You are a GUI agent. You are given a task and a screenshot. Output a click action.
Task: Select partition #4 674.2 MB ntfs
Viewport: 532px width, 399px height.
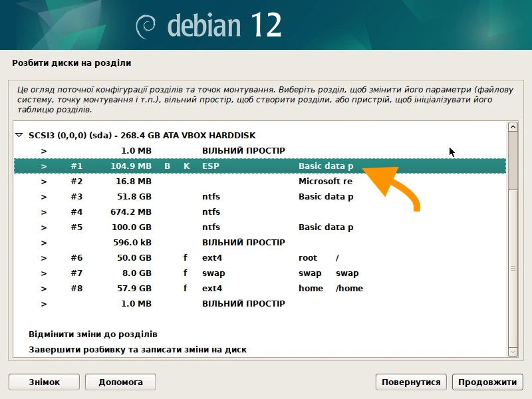[260, 211]
